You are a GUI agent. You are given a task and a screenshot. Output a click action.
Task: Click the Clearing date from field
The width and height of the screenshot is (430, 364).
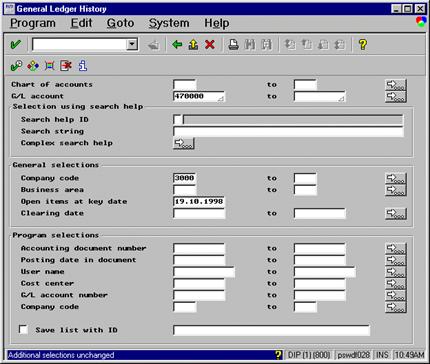pos(199,213)
